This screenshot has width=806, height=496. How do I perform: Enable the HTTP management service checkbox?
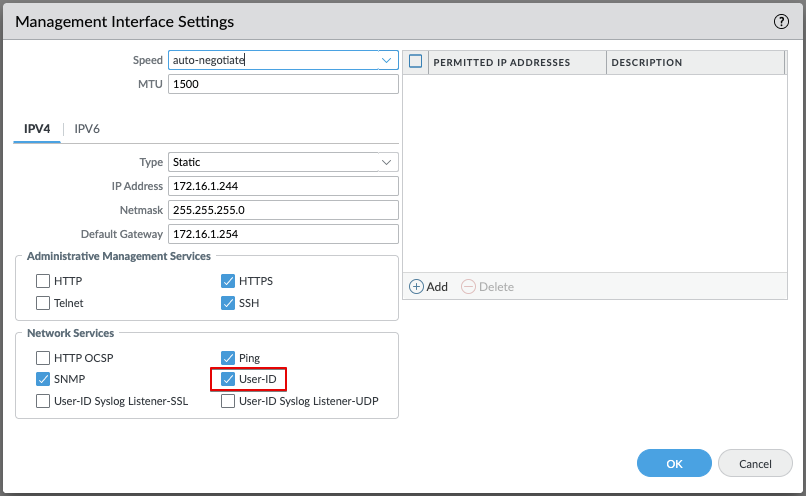[43, 281]
